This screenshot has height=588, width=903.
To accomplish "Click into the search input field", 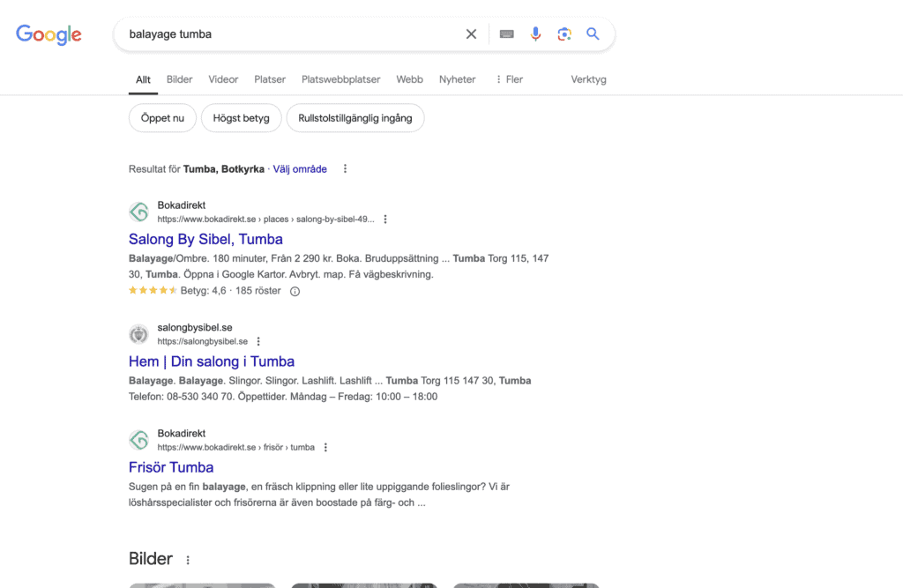I will point(291,34).
